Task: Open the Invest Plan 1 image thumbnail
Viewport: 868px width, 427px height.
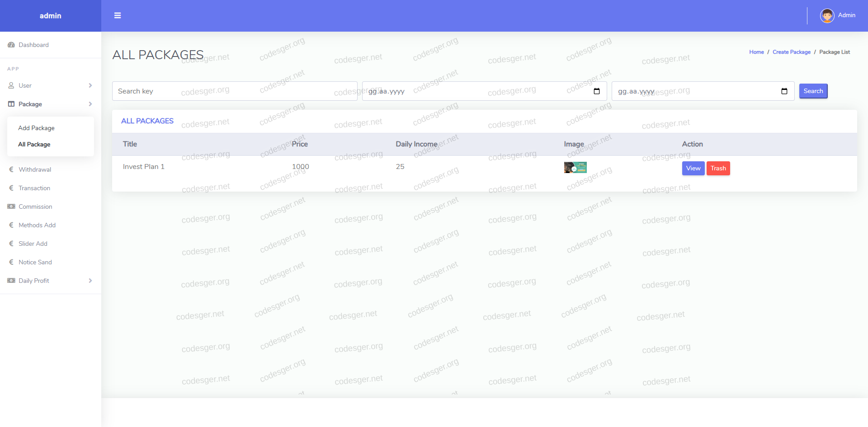Action: [x=575, y=167]
